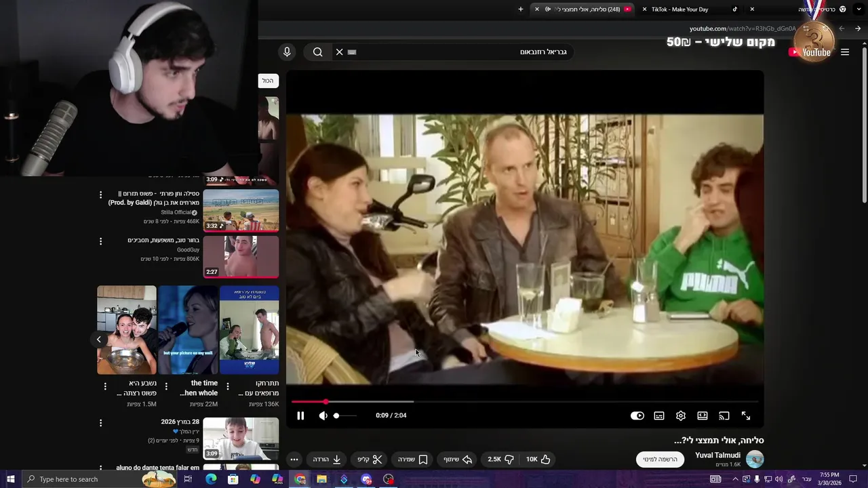Open תתרחקו מרופאים Shorts thumbnail
The image size is (868, 488).
249,330
